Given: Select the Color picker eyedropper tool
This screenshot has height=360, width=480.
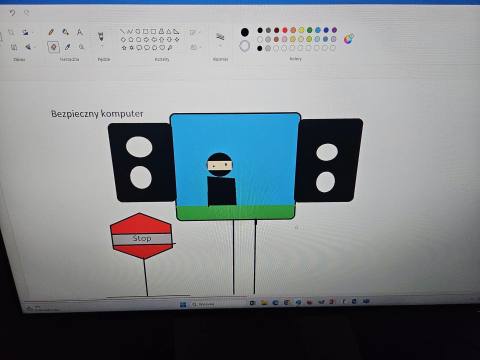Looking at the screenshot, I should 68,47.
